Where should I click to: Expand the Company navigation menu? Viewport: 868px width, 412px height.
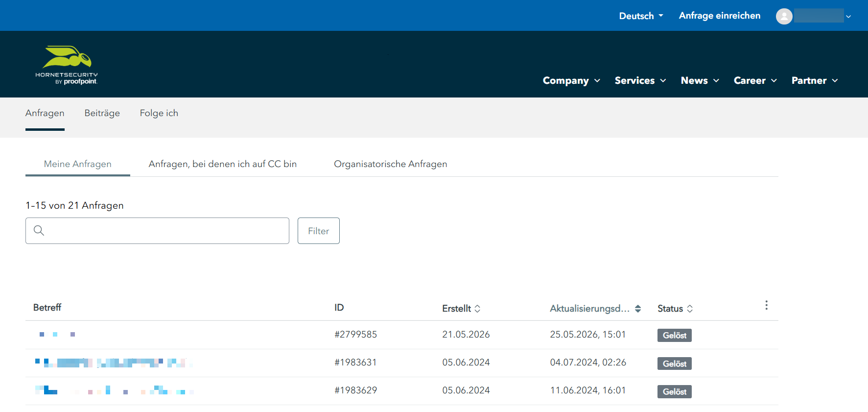[571, 80]
